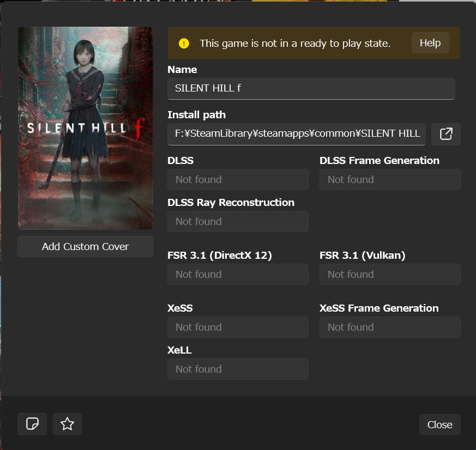
Task: Click the 'DLSS Frame Generation' label
Action: (x=379, y=160)
